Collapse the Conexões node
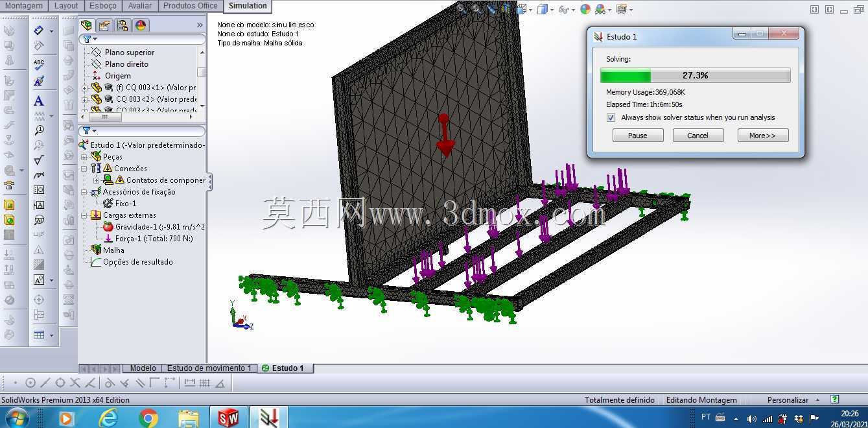The width and height of the screenshot is (868, 428). pyautogui.click(x=84, y=169)
